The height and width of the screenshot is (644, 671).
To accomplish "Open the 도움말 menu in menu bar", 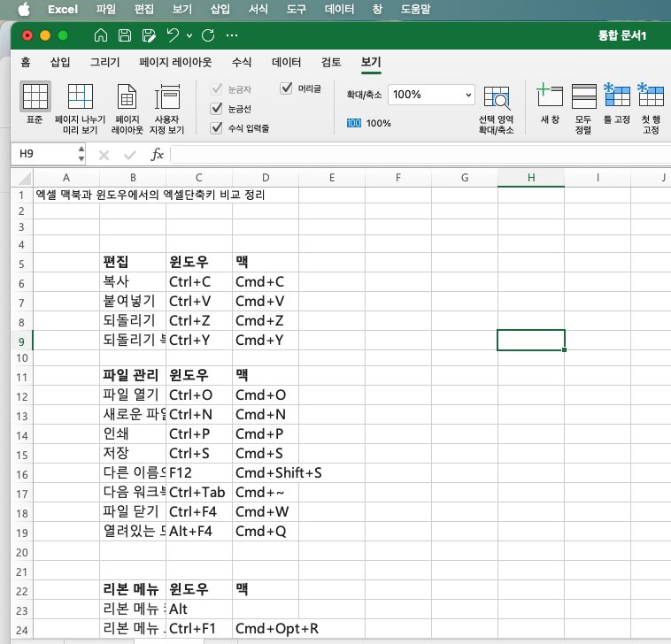I will (x=415, y=10).
